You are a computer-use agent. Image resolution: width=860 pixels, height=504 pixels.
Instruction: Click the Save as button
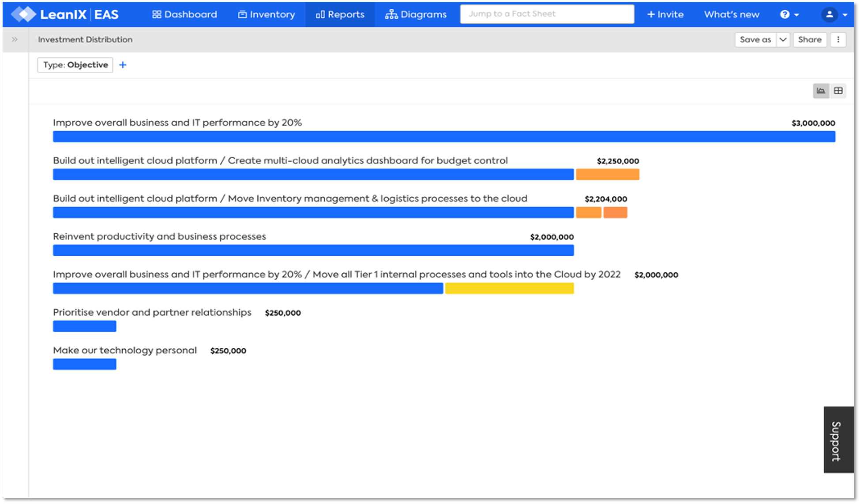pyautogui.click(x=755, y=40)
